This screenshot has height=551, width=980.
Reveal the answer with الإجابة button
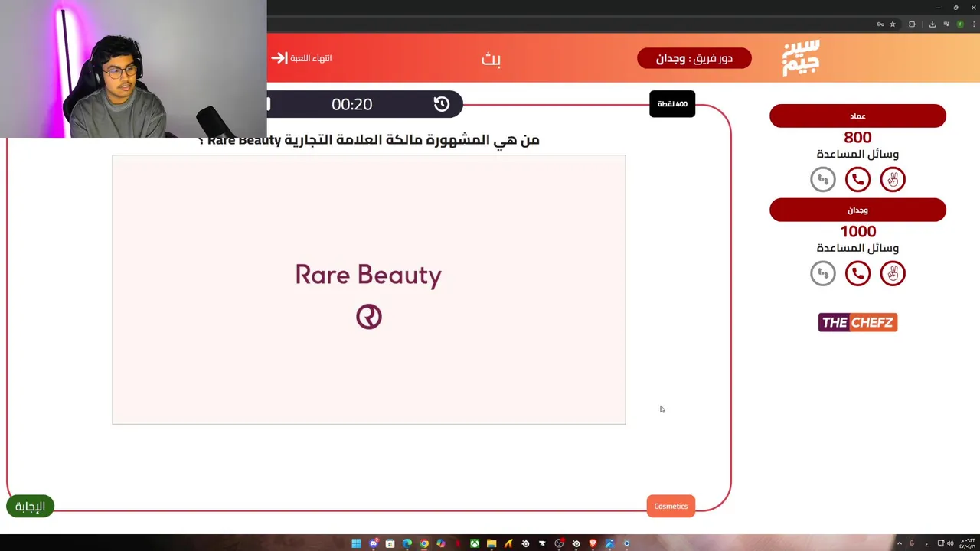coord(31,506)
